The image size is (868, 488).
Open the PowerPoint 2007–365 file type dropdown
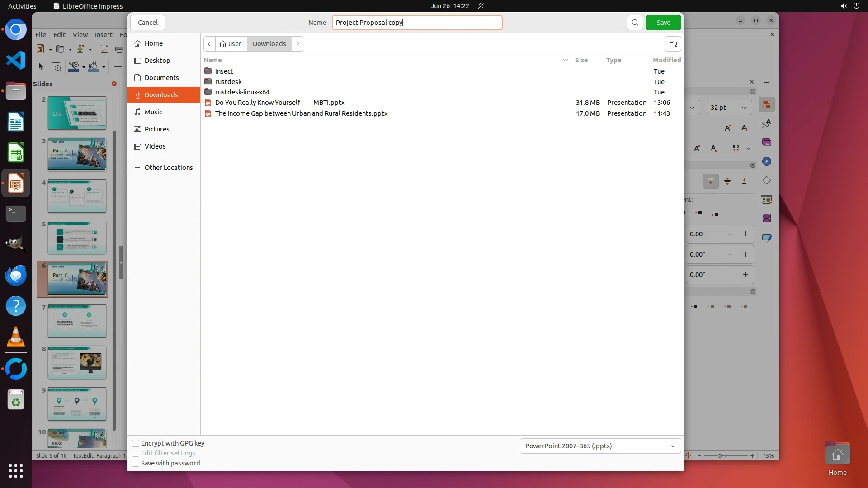coord(600,446)
